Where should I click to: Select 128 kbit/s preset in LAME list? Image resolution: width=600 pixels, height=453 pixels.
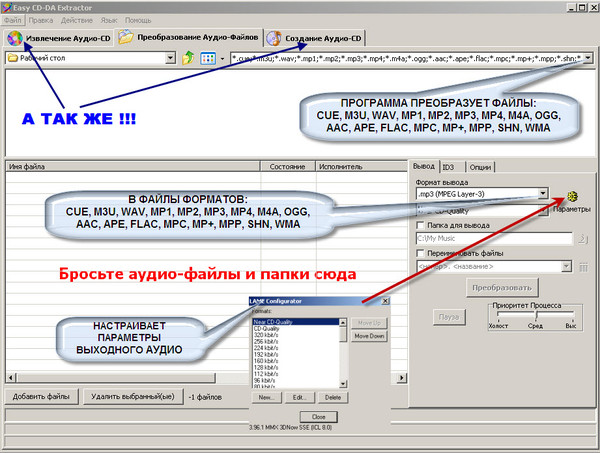[x=295, y=368]
